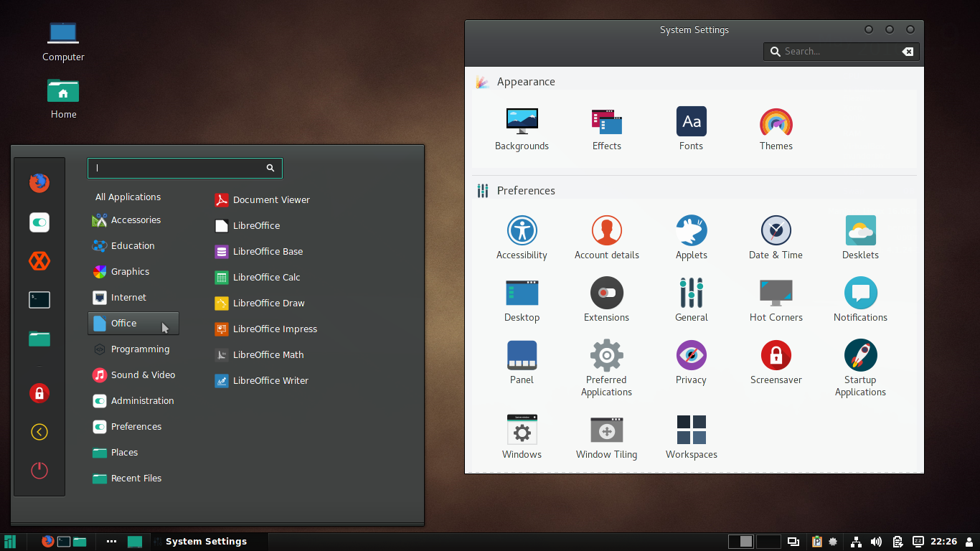Select Accessories category
The image size is (980, 551).
[x=133, y=220]
